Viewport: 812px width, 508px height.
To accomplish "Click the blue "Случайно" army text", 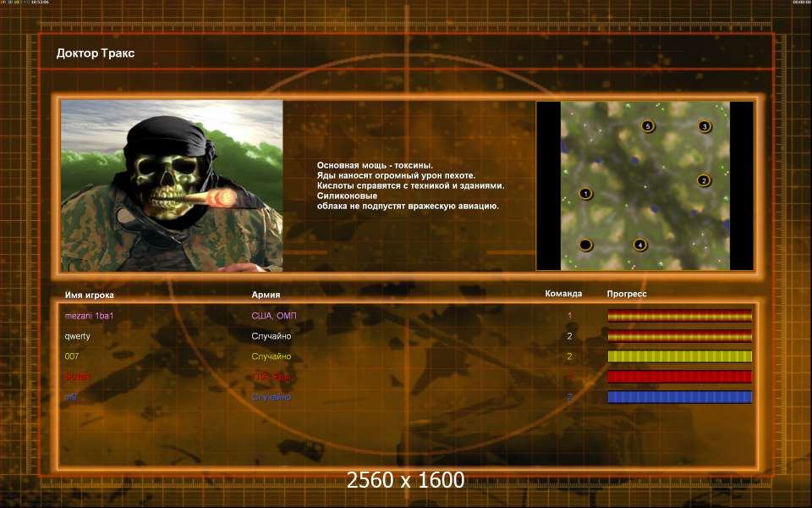I will (x=272, y=397).
